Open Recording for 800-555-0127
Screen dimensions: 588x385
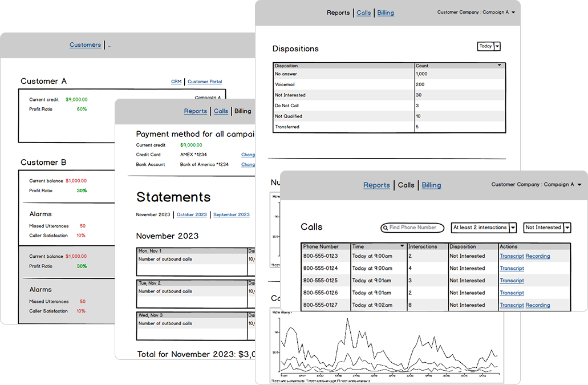pos(538,305)
